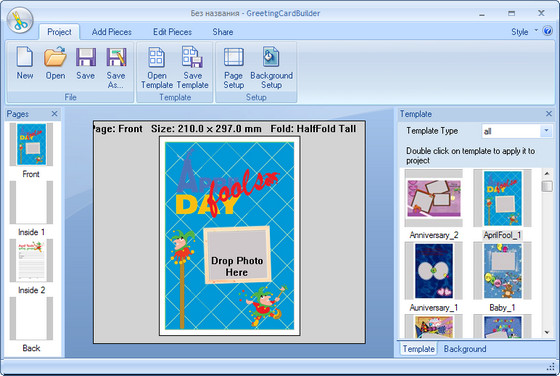560x376 pixels.
Task: Minimize the GreetingCardBuilder window
Action: (x=482, y=14)
